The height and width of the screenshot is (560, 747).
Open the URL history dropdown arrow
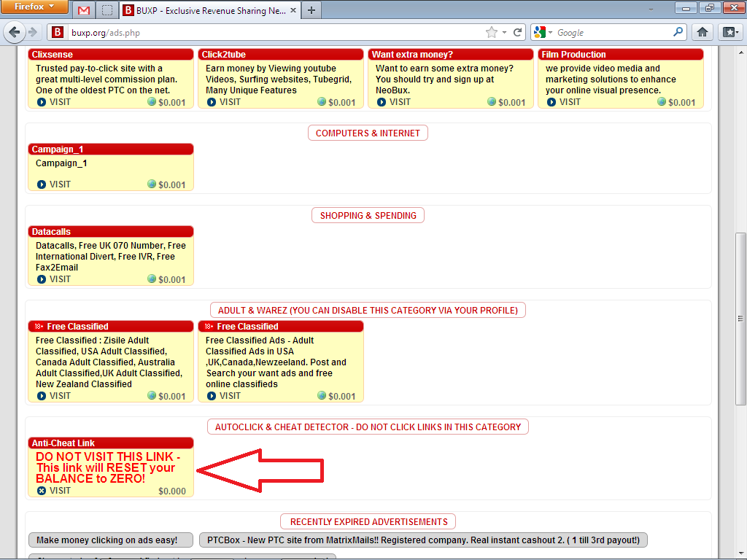pyautogui.click(x=504, y=32)
